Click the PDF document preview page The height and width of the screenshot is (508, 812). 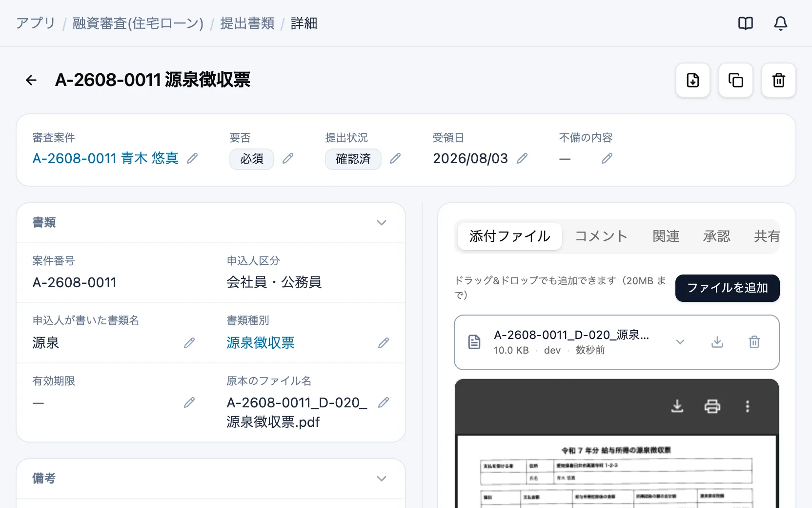(617, 472)
